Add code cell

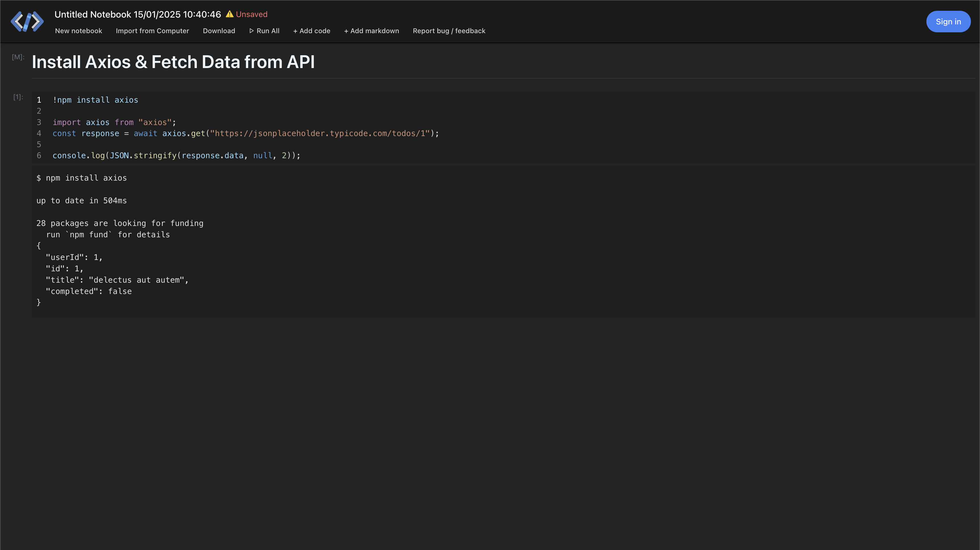312,31
